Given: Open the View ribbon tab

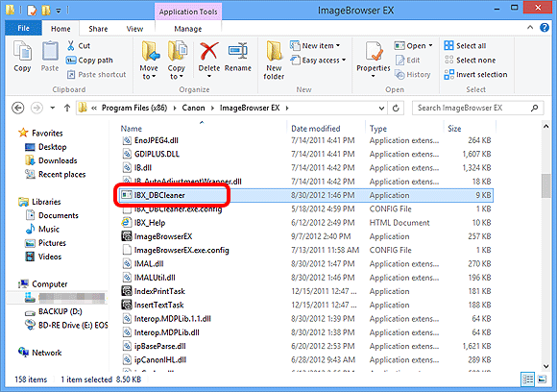Looking at the screenshot, I should coord(134,29).
